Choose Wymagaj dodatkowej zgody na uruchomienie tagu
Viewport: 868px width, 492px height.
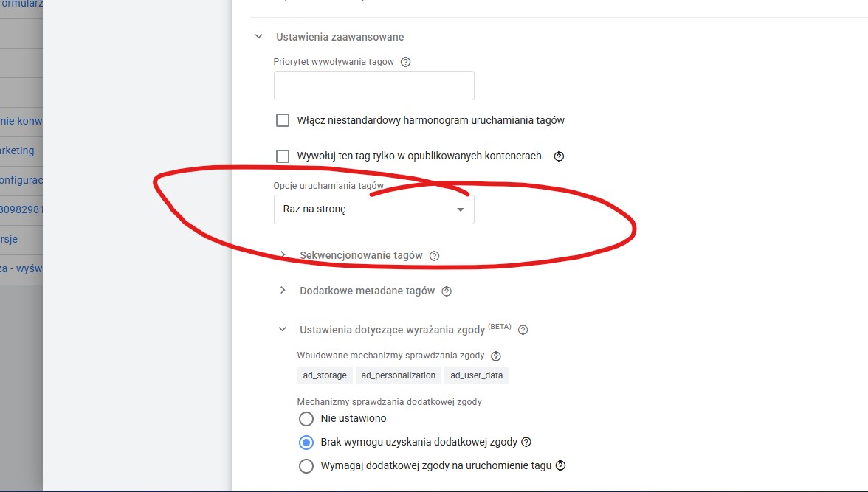pyautogui.click(x=306, y=465)
